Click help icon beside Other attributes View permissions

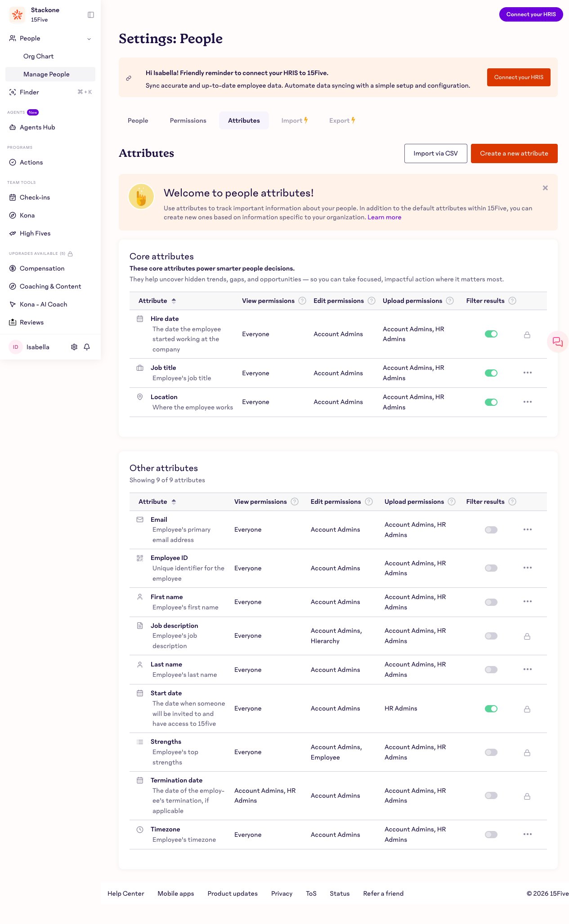(x=295, y=502)
